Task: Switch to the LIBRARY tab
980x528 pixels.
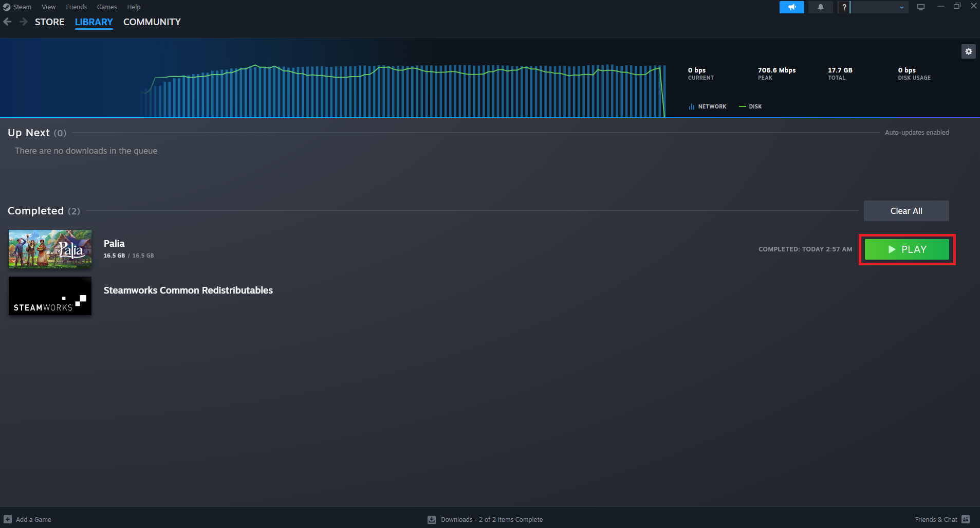Action: [94, 22]
